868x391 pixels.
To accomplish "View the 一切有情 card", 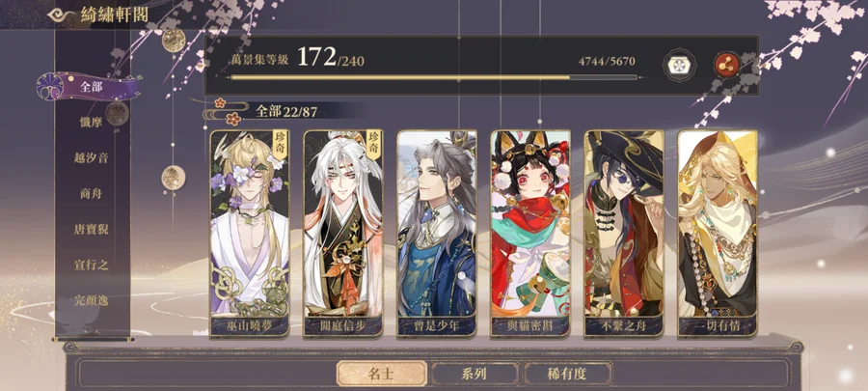I will (x=718, y=234).
